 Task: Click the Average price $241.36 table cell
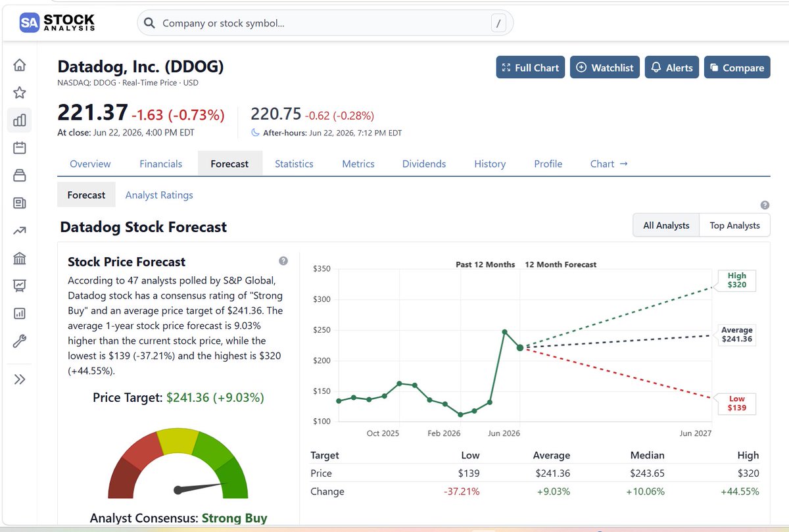pos(552,473)
